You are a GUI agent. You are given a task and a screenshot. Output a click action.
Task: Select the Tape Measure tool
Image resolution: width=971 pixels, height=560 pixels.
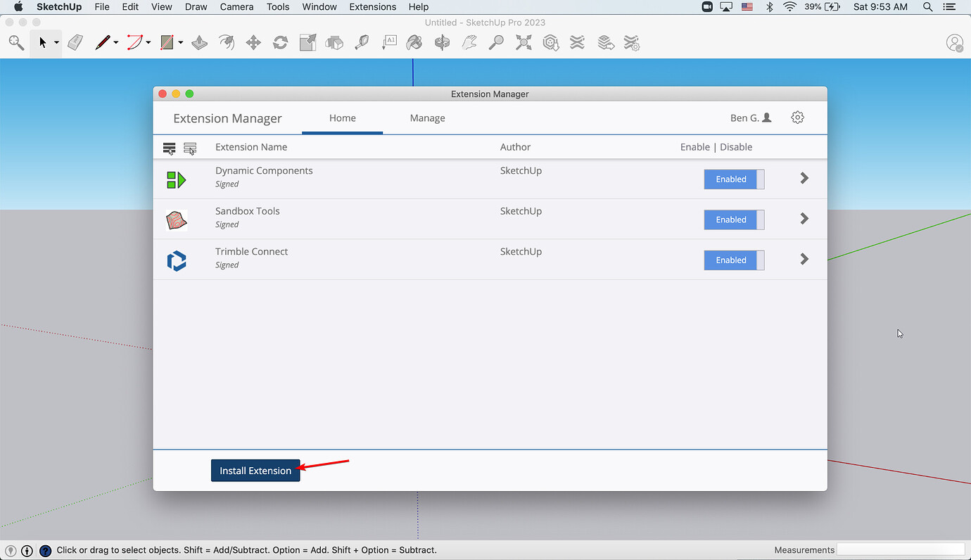362,43
